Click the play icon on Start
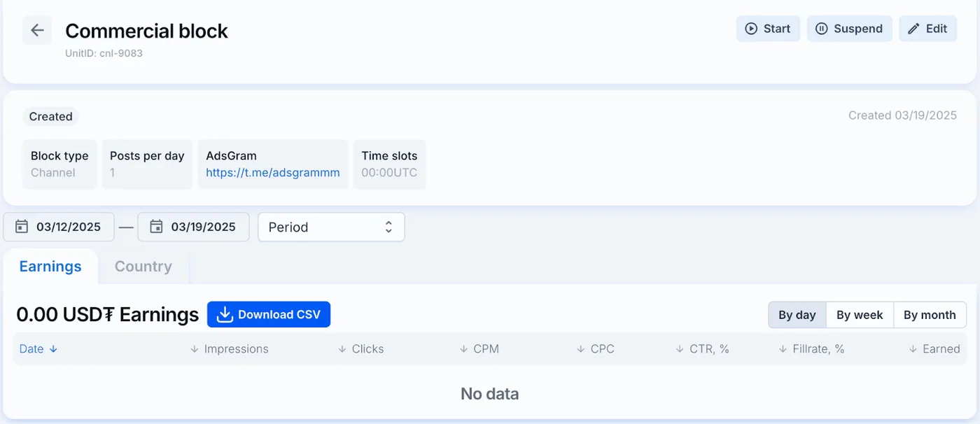The image size is (980, 424). pyautogui.click(x=751, y=29)
